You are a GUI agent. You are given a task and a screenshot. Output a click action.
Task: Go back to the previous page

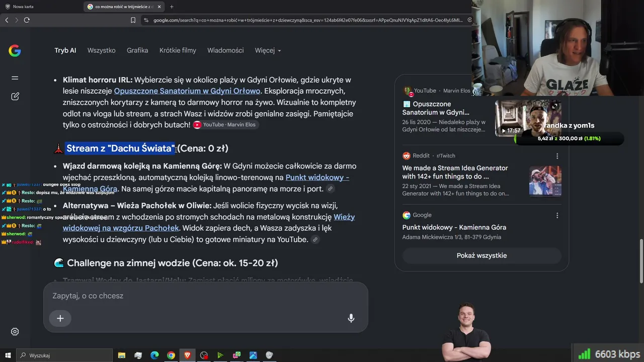tap(7, 20)
